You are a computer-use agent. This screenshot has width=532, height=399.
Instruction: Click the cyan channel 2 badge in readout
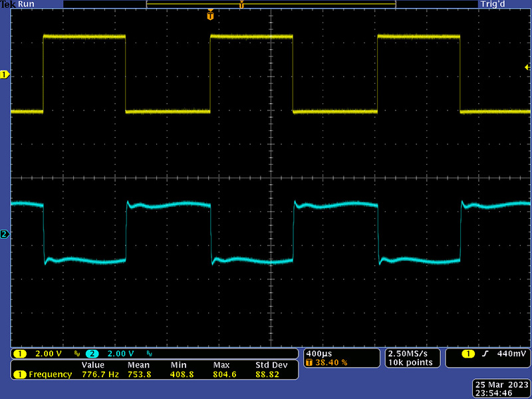(92, 353)
